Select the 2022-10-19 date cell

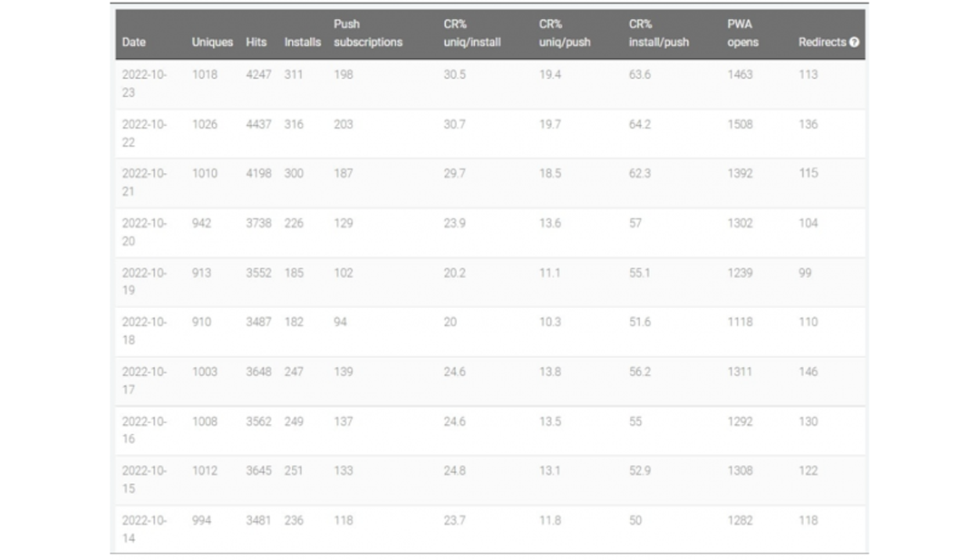(x=144, y=281)
